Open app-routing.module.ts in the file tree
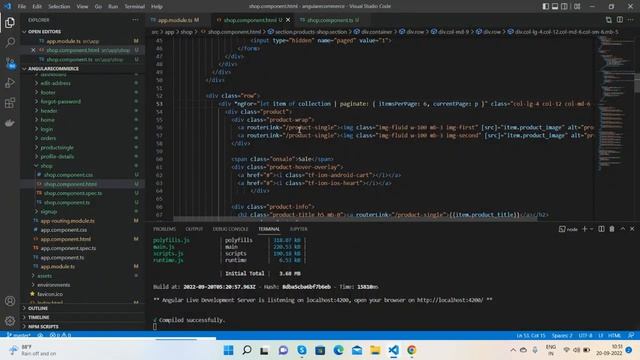Screen dimensions: 640x360 point(67,221)
